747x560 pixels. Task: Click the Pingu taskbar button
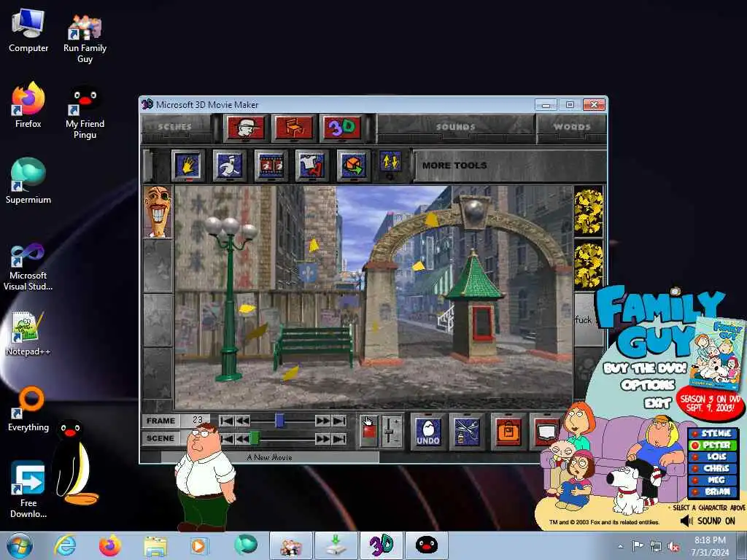click(x=426, y=545)
